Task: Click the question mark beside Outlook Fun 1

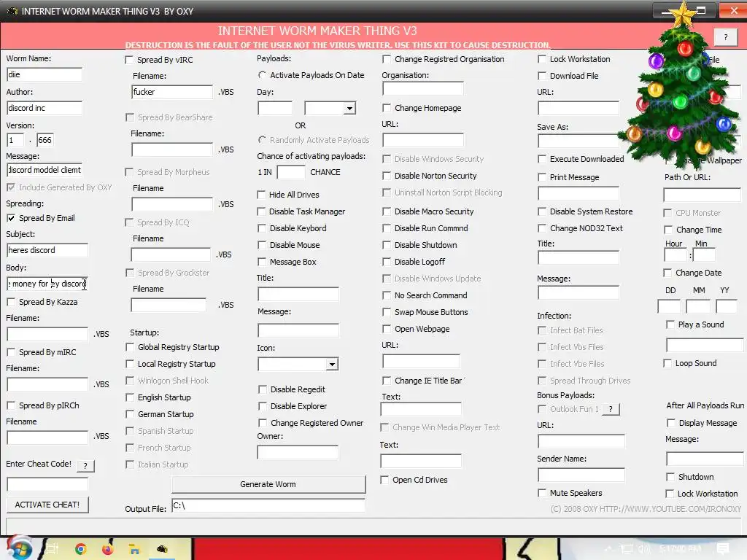Action: point(611,409)
